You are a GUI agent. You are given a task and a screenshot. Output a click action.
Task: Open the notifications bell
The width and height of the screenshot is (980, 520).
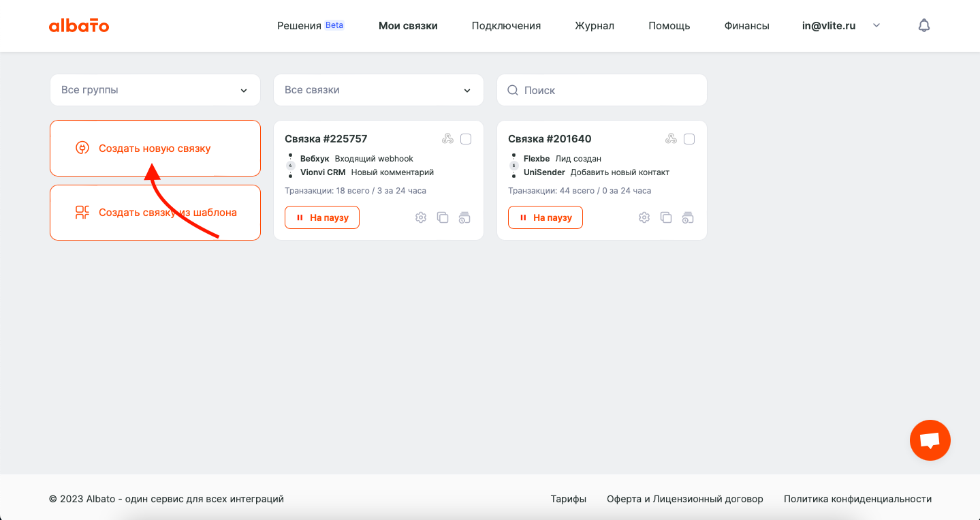924,26
